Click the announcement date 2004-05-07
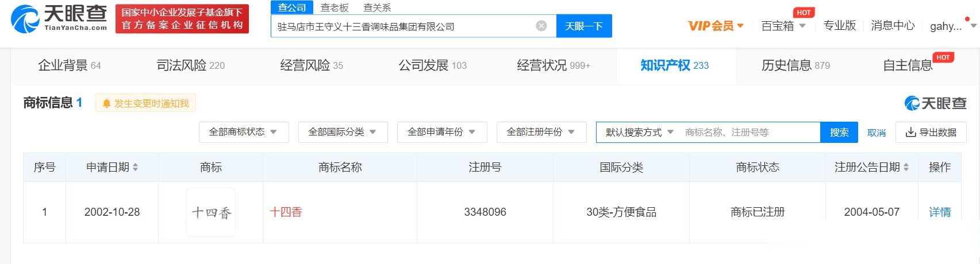Viewport: 980px width, 264px height. 872,212
